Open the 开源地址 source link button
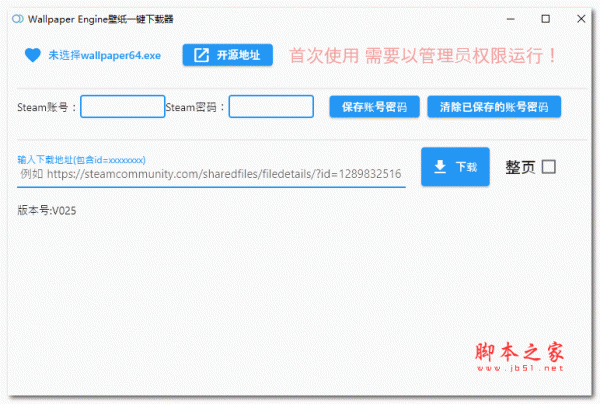 pyautogui.click(x=228, y=55)
